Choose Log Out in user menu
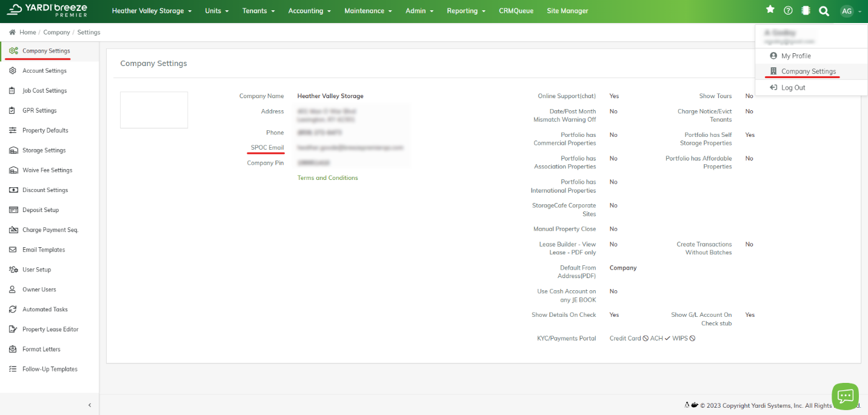Screen dimensions: 868x415 click(793, 88)
